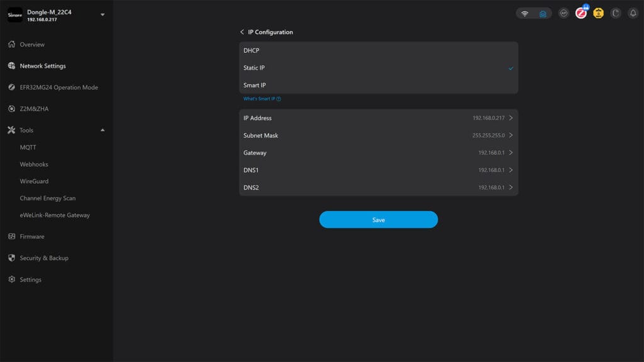Collapse the Tools section
Viewport: 644px width, 362px height.
click(102, 130)
